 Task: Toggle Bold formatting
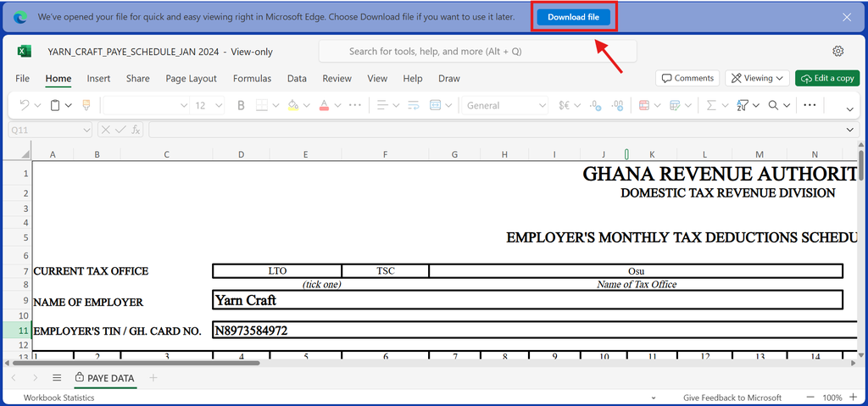[x=241, y=105]
